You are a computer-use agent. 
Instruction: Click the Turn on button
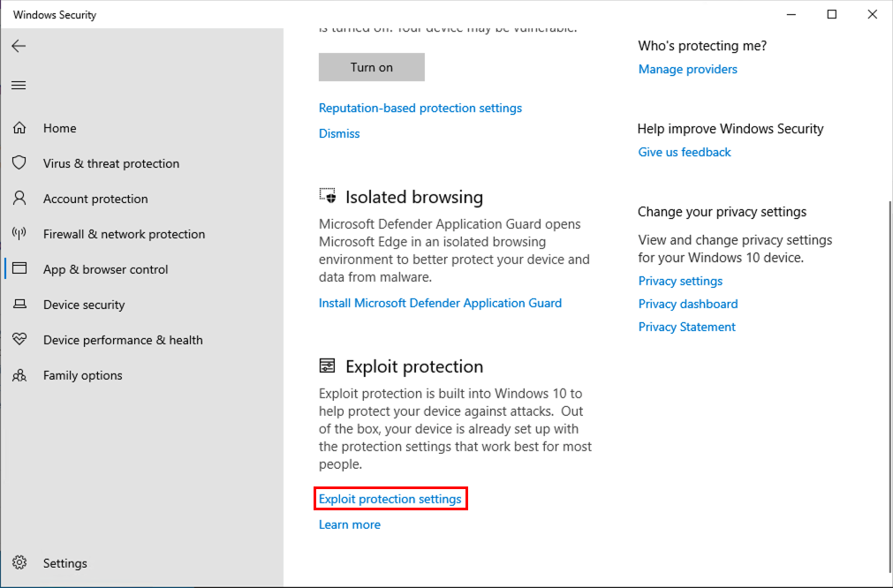click(371, 67)
